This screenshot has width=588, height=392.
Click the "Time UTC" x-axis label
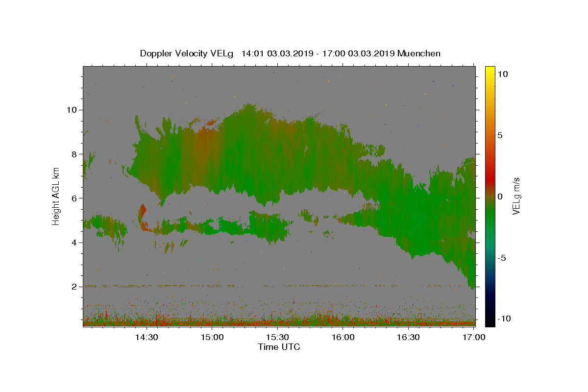[x=279, y=347]
